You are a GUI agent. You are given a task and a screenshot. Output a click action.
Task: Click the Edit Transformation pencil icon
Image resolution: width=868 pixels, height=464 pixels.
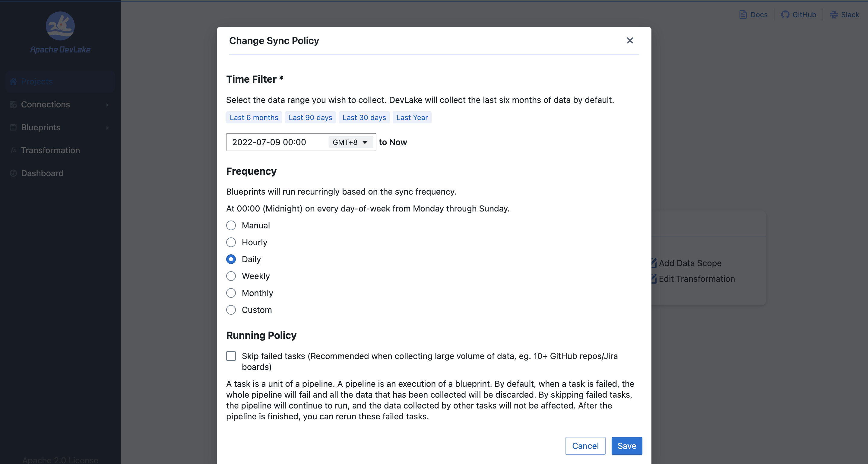(654, 279)
